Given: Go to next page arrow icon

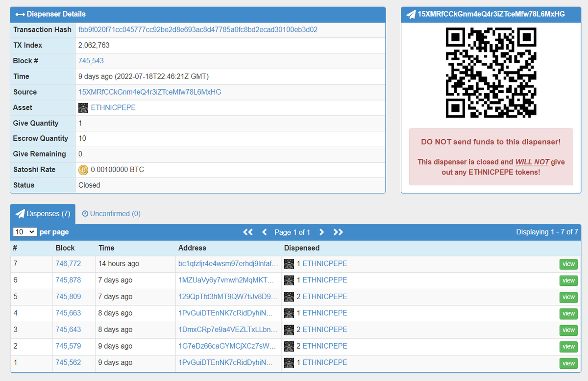Looking at the screenshot, I should coord(321,232).
